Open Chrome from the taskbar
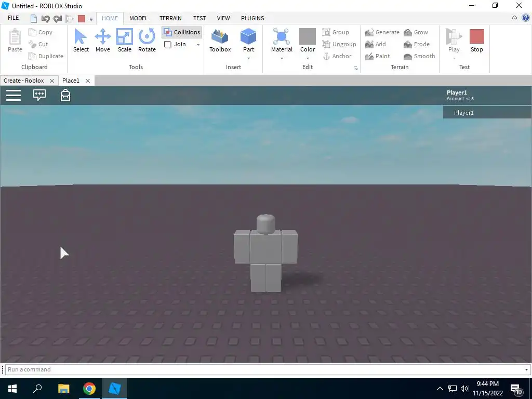The image size is (532, 399). pos(89,389)
